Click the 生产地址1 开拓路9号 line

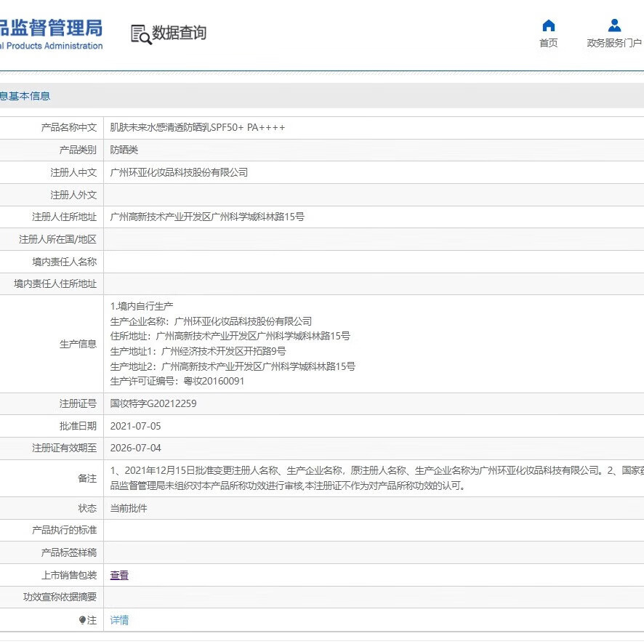coord(198,351)
